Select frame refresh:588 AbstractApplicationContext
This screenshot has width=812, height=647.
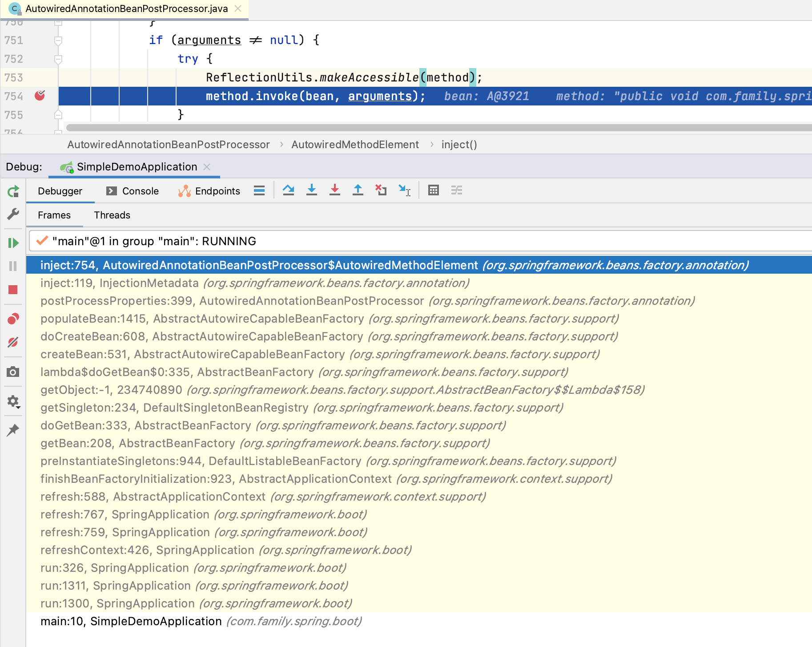[419, 497]
